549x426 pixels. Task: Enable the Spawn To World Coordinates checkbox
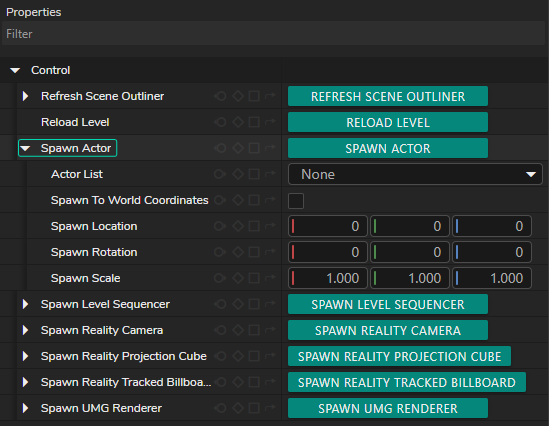tap(296, 201)
